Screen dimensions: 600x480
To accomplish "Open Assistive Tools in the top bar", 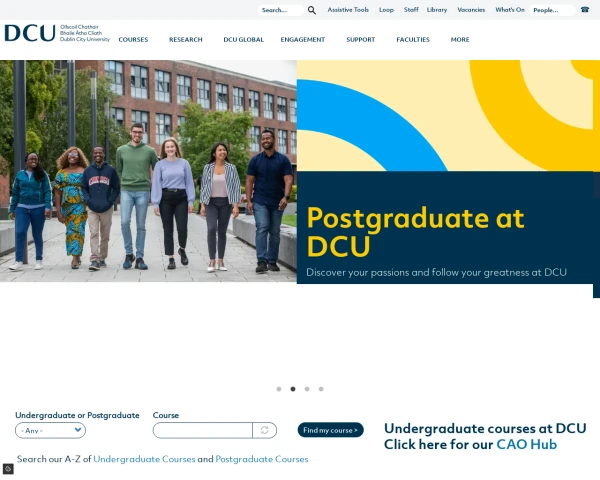I will pyautogui.click(x=348, y=10).
